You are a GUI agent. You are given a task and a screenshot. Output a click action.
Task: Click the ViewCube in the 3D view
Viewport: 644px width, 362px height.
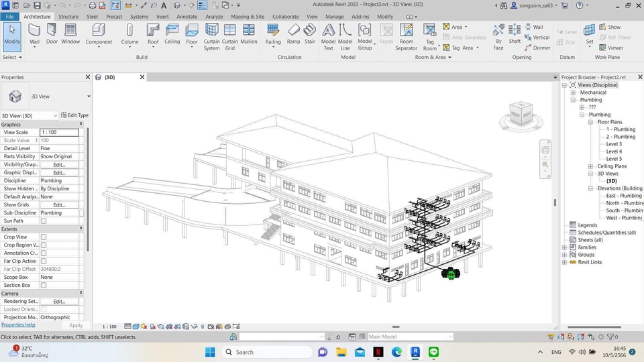tap(521, 115)
